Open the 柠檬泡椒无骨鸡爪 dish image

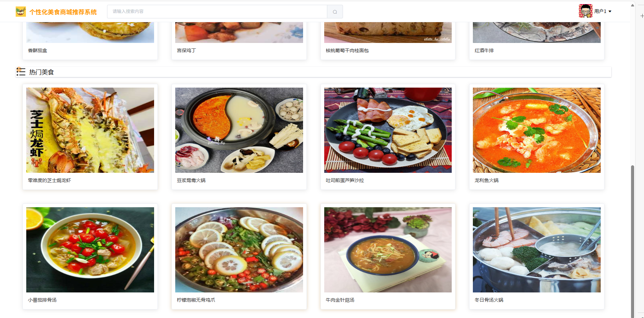coord(239,250)
